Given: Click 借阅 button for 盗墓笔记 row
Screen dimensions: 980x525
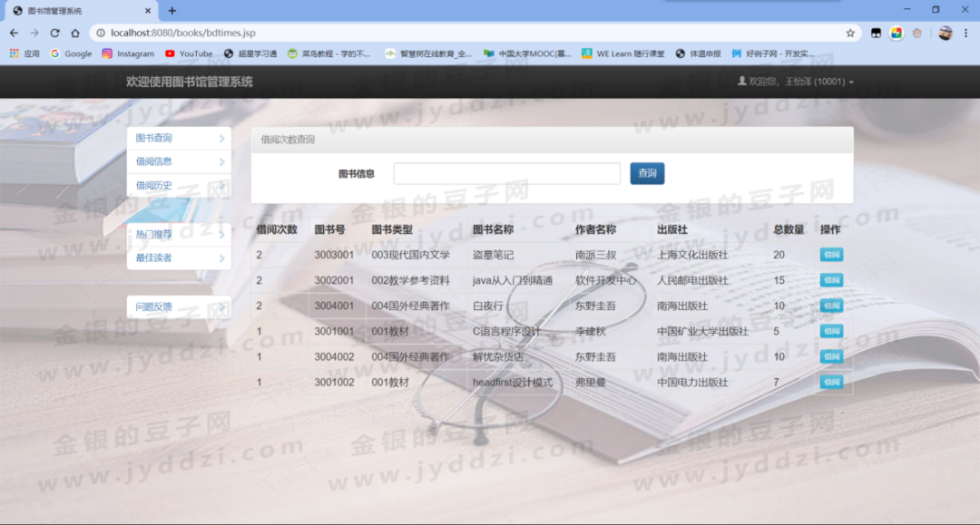Looking at the screenshot, I should click(x=831, y=255).
